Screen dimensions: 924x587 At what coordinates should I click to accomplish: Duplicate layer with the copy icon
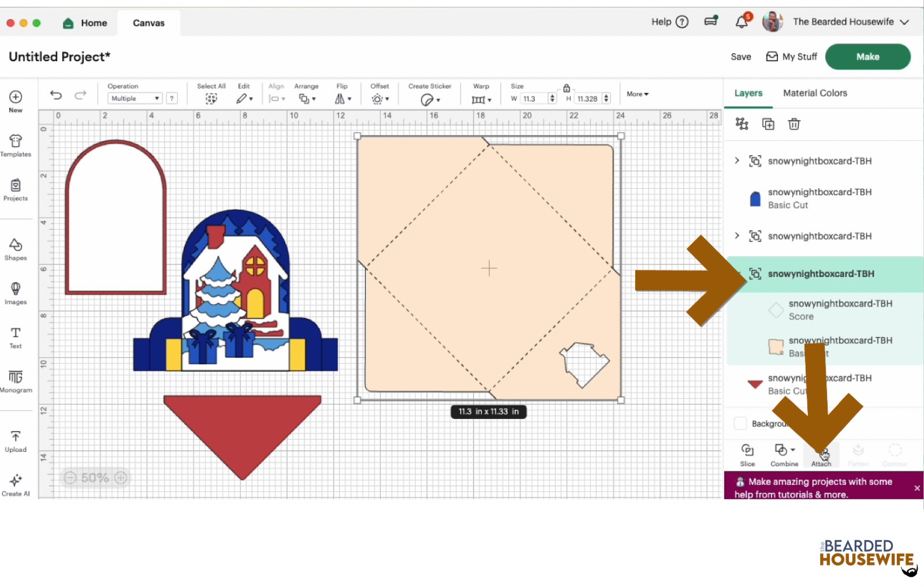[768, 124]
